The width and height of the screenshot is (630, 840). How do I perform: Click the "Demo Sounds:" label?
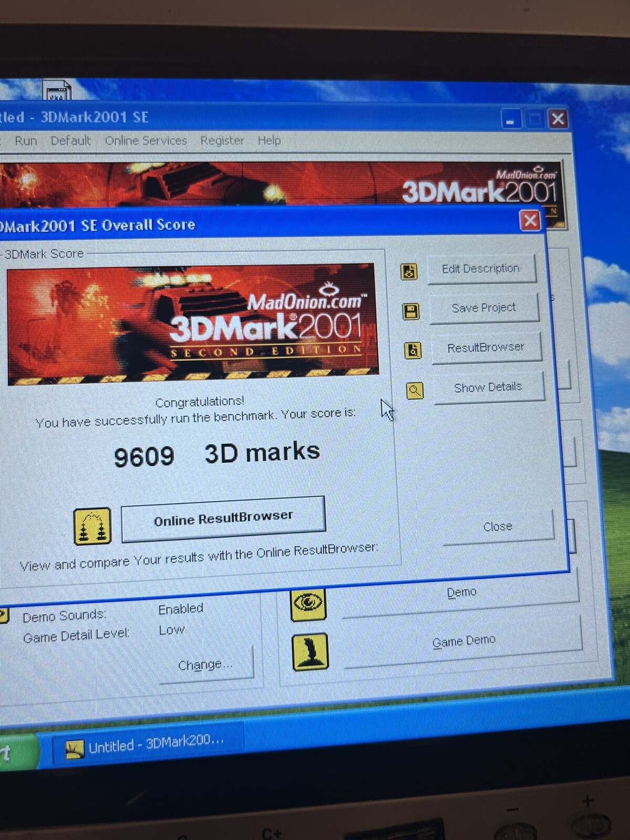[64, 615]
